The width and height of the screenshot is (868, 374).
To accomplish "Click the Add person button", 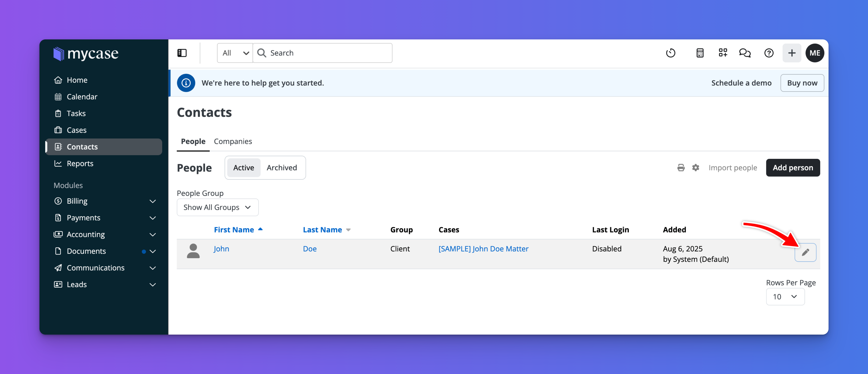I will pos(792,168).
